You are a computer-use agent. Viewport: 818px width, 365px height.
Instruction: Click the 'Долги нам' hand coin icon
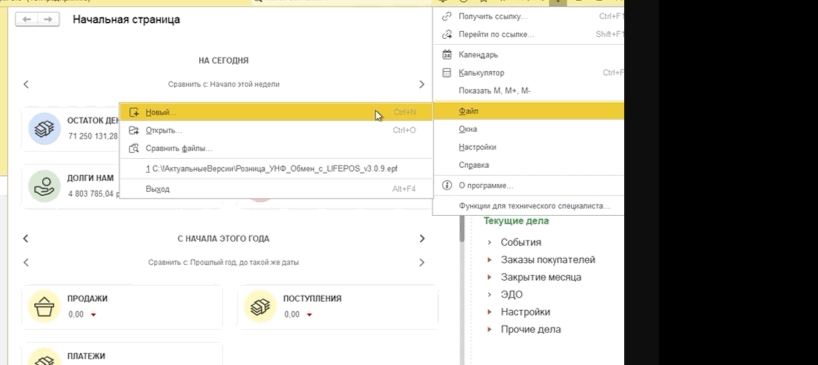coord(44,186)
